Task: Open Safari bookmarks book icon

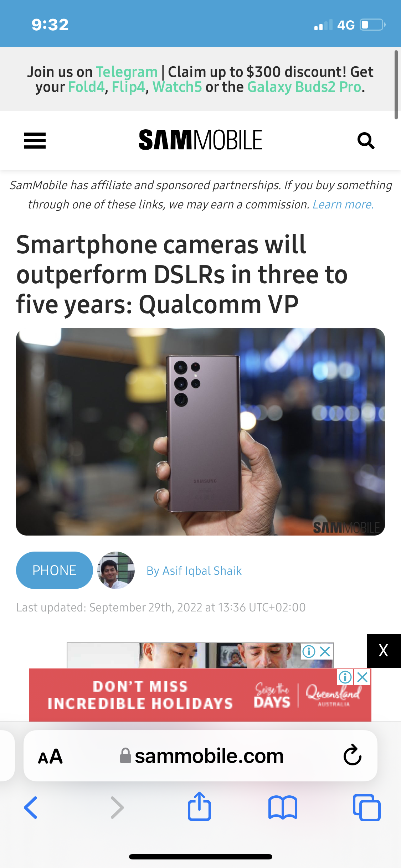Action: (283, 807)
